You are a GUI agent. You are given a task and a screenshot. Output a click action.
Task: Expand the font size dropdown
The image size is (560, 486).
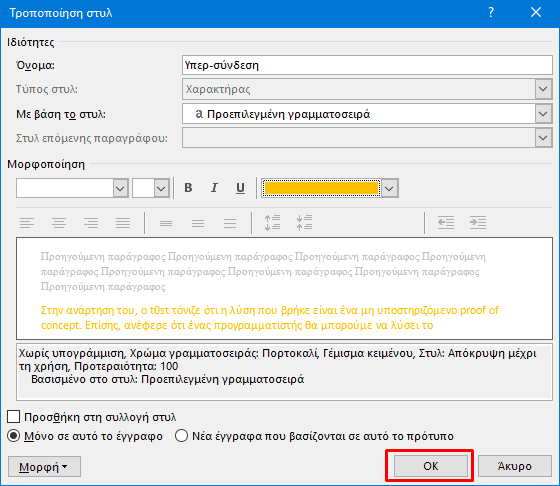161,188
